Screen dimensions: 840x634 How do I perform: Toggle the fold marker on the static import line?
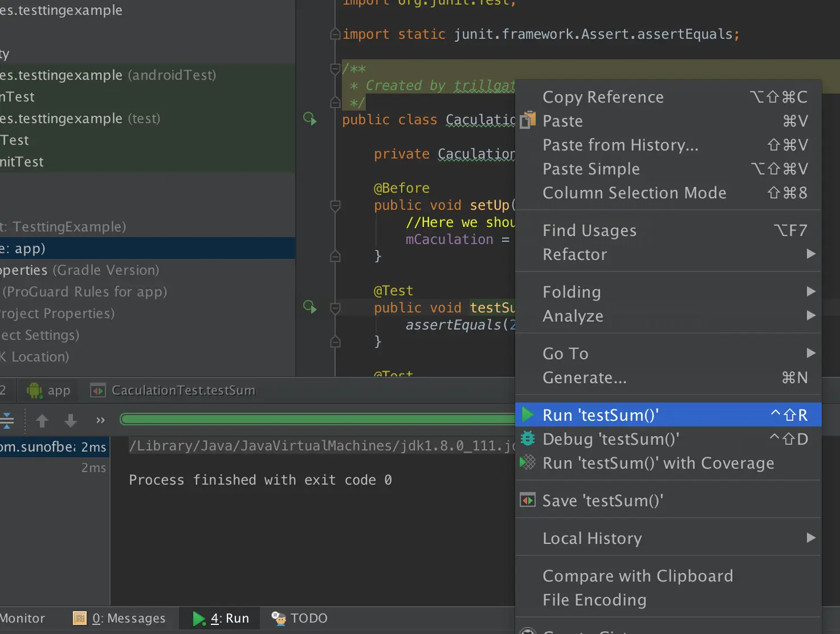[x=336, y=34]
